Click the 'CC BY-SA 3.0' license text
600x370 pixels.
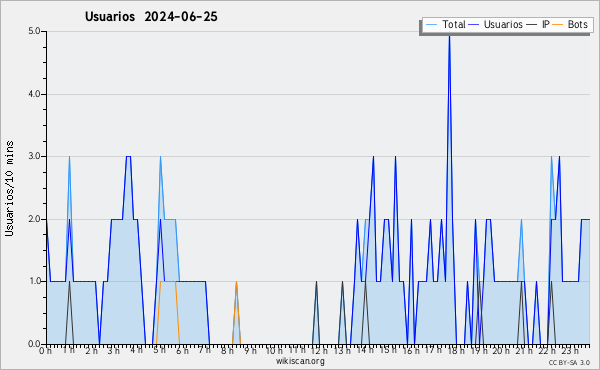[569, 363]
